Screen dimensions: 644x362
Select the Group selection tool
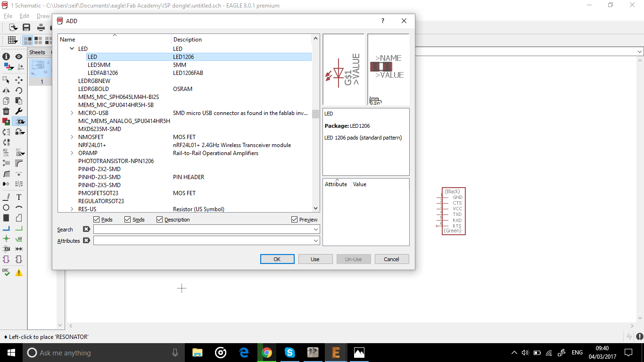[6, 80]
